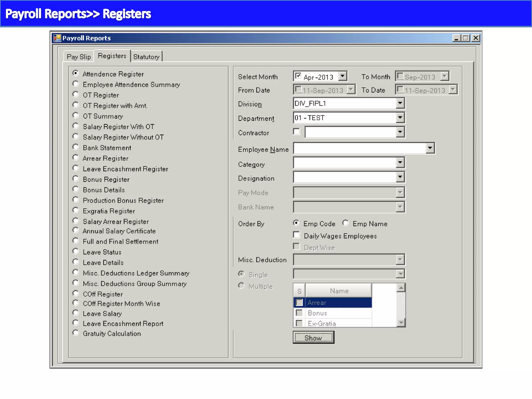Choose Full and Final Settlement option
The image size is (532, 399).
tap(76, 241)
